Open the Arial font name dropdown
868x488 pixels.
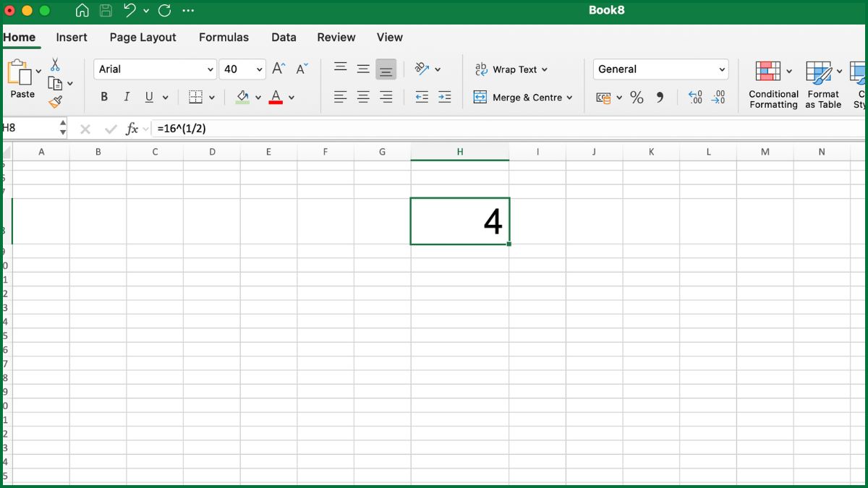point(210,69)
